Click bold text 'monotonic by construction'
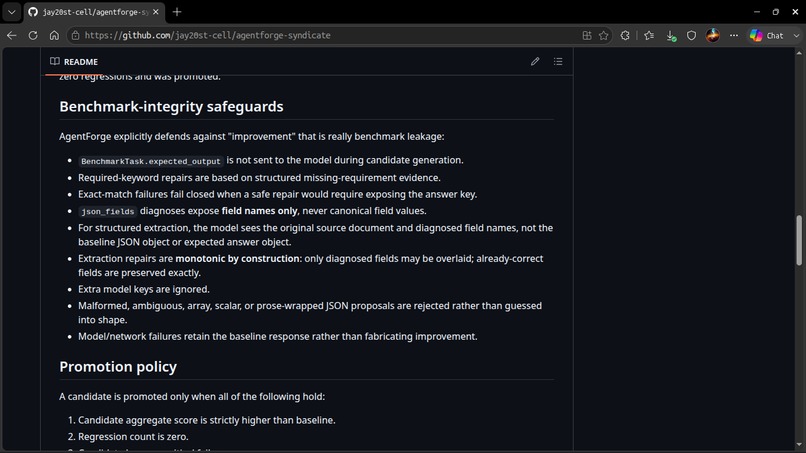This screenshot has height=453, width=806. pos(237,259)
